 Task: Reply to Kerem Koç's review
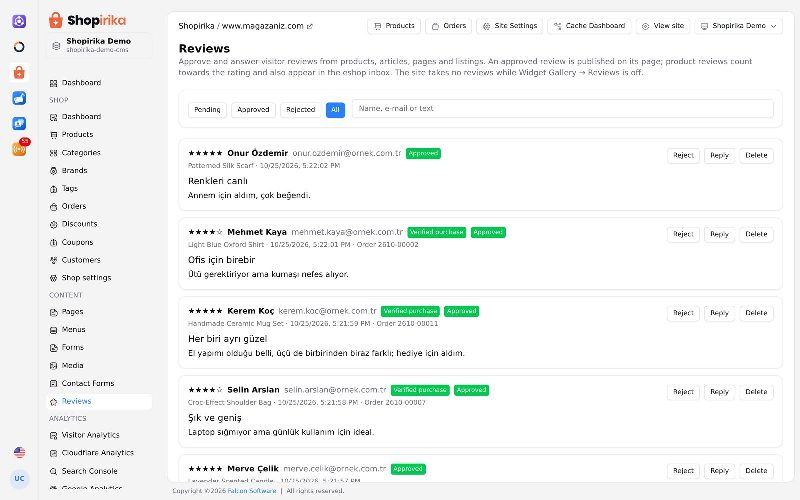pos(719,313)
